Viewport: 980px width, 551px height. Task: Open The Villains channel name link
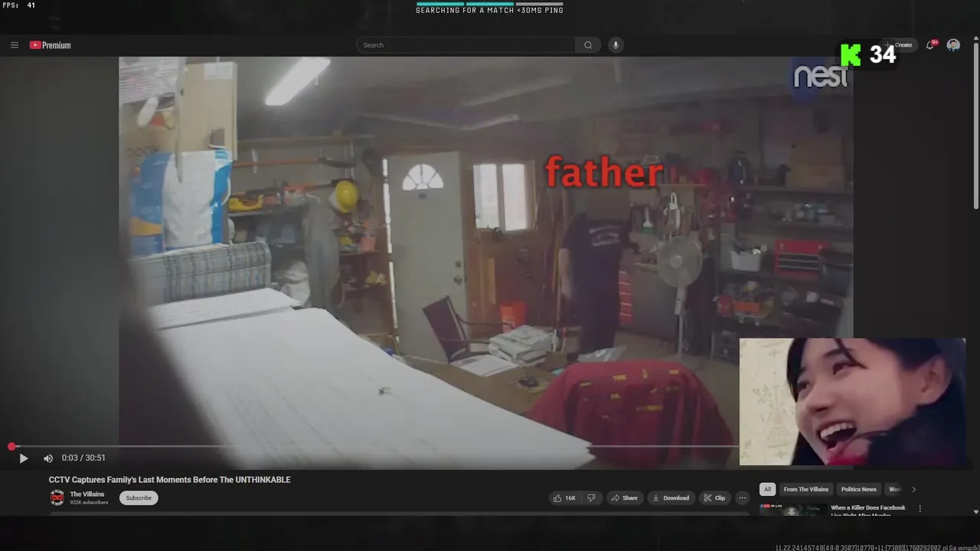click(87, 494)
